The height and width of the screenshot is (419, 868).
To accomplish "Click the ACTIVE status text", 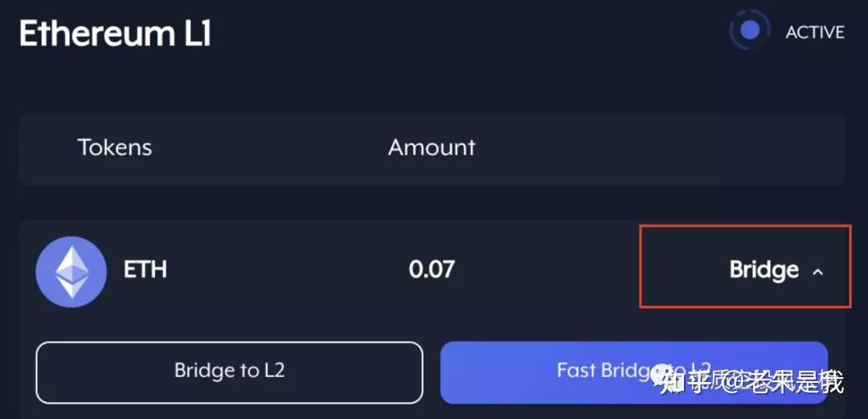I will pyautogui.click(x=815, y=32).
